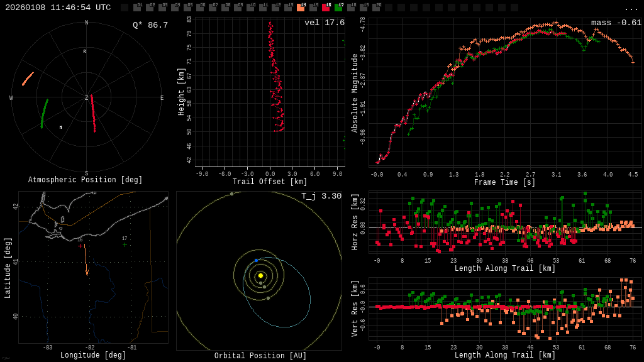
Task: Click the Orbital Position [AU] label
Action: click(x=260, y=356)
